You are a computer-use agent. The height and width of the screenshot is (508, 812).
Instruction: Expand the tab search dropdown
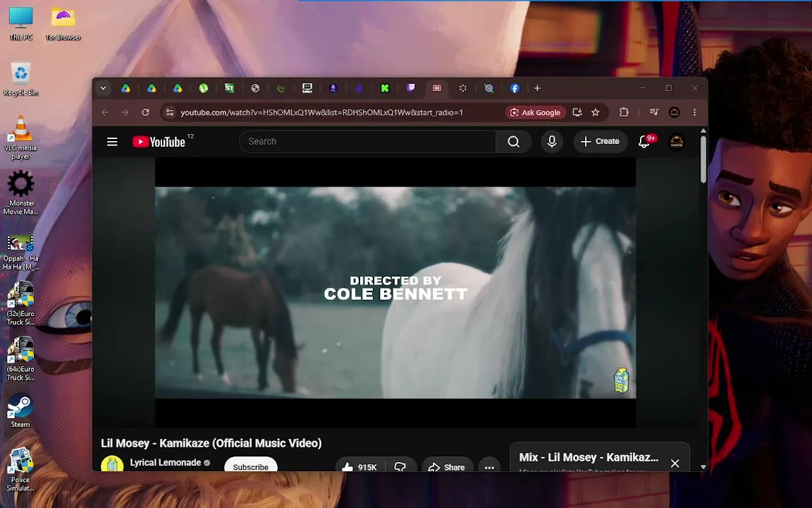[x=103, y=88]
